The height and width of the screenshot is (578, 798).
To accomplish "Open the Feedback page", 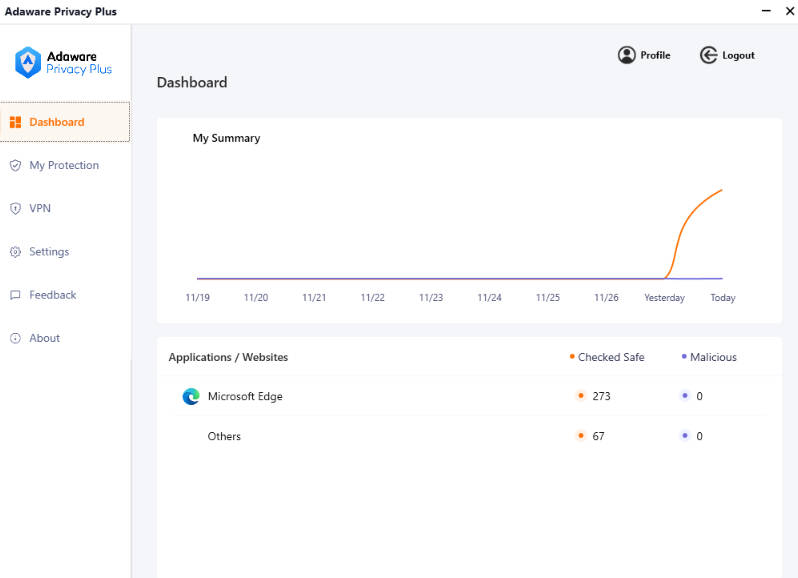I will [65, 295].
